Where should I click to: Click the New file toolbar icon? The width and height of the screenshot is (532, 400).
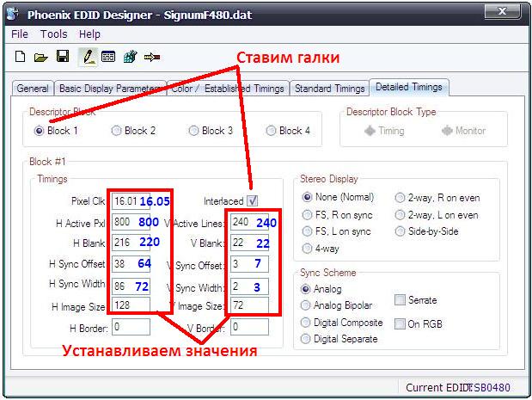click(20, 58)
